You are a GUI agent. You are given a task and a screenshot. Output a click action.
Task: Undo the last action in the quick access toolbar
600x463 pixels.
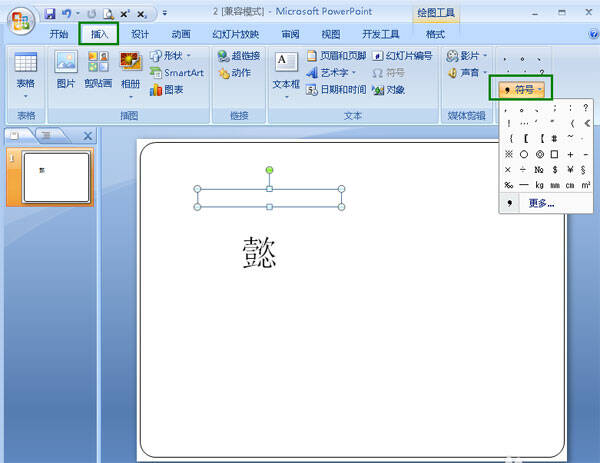click(x=67, y=14)
